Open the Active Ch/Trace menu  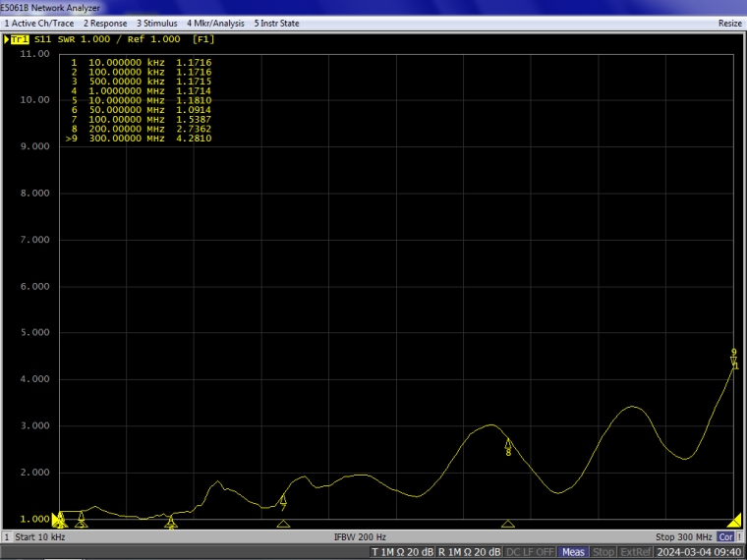39,23
